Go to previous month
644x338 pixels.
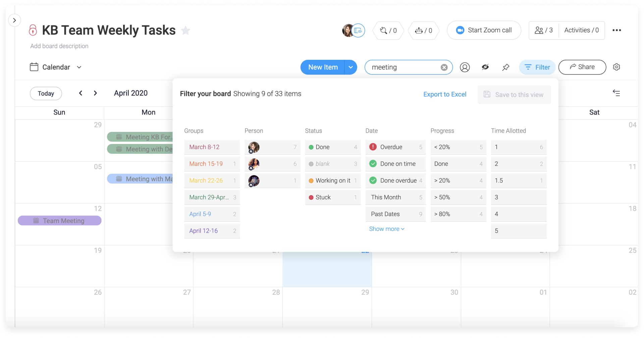point(80,93)
